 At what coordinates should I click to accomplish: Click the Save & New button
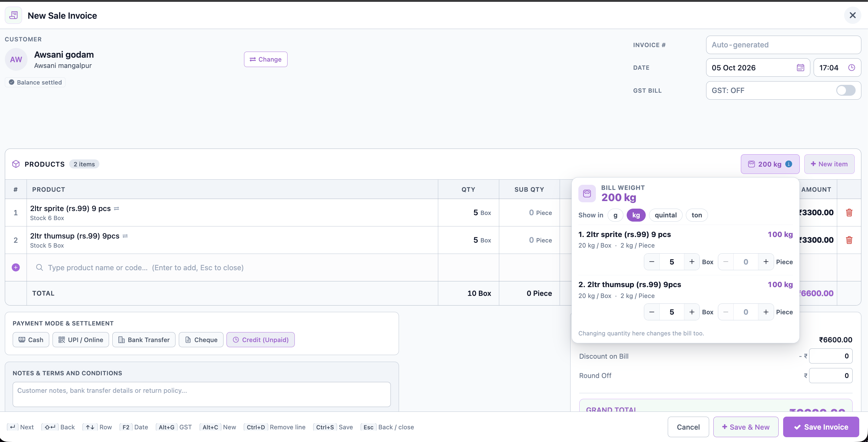click(x=746, y=427)
